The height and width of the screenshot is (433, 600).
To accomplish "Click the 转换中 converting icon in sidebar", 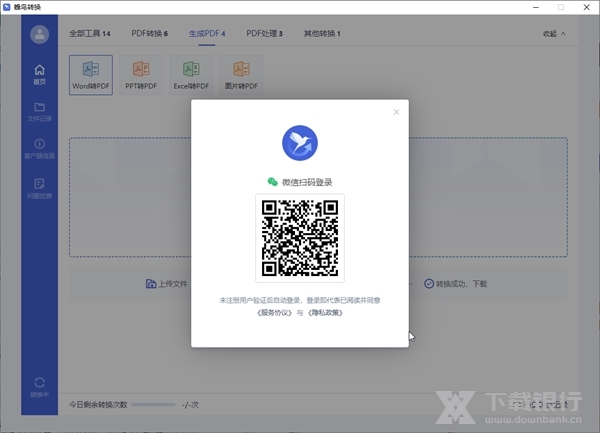I will [40, 386].
